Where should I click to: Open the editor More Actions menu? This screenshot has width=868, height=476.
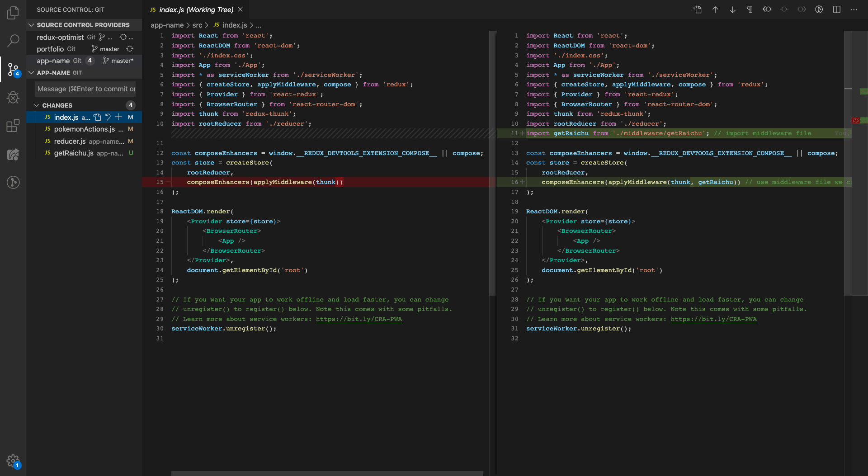coord(854,9)
